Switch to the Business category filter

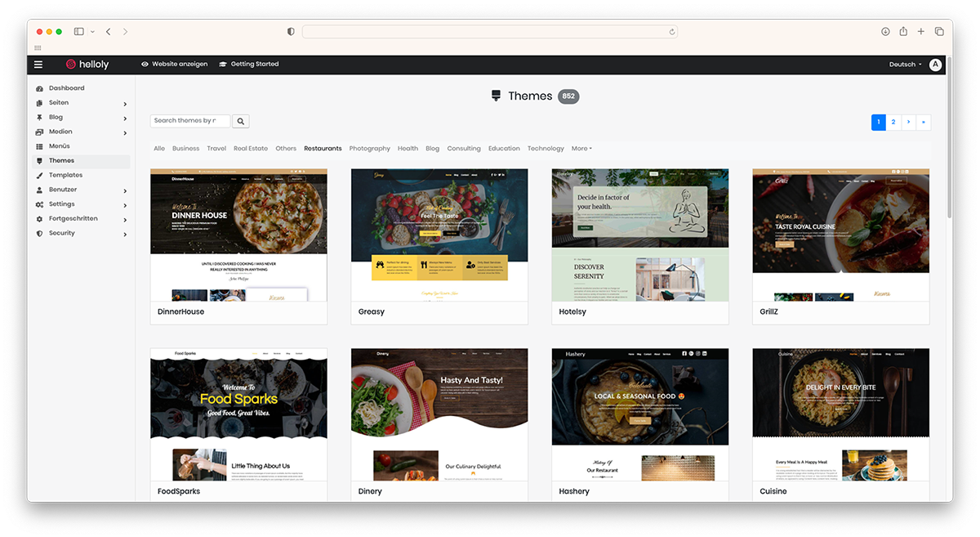pos(185,149)
